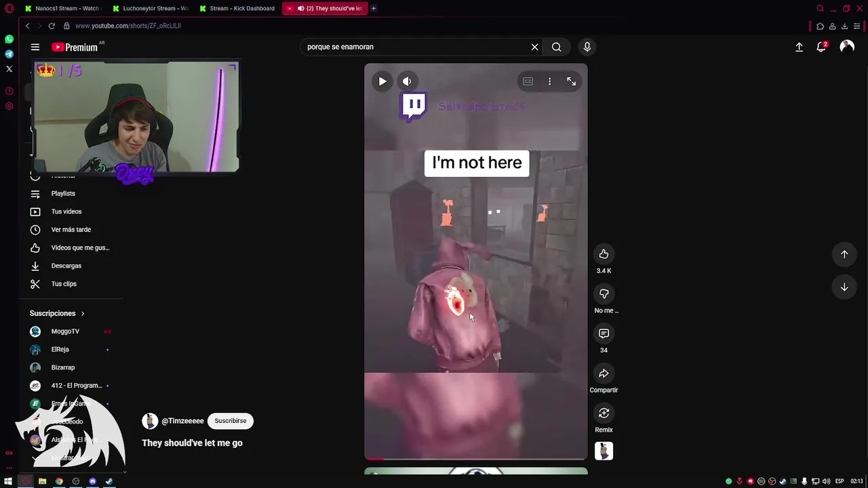The width and height of the screenshot is (868, 488).
Task: Open the Opera menu logo
Action: coord(9,8)
